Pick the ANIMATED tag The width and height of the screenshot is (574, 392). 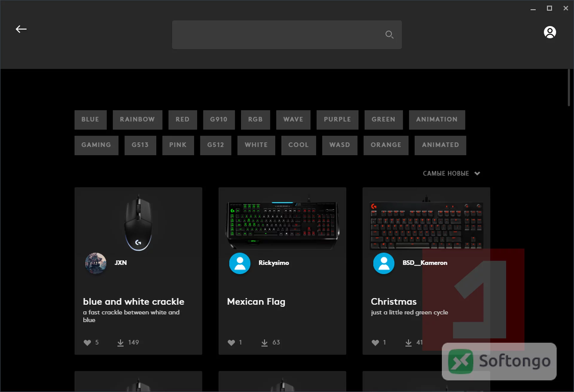[440, 145]
